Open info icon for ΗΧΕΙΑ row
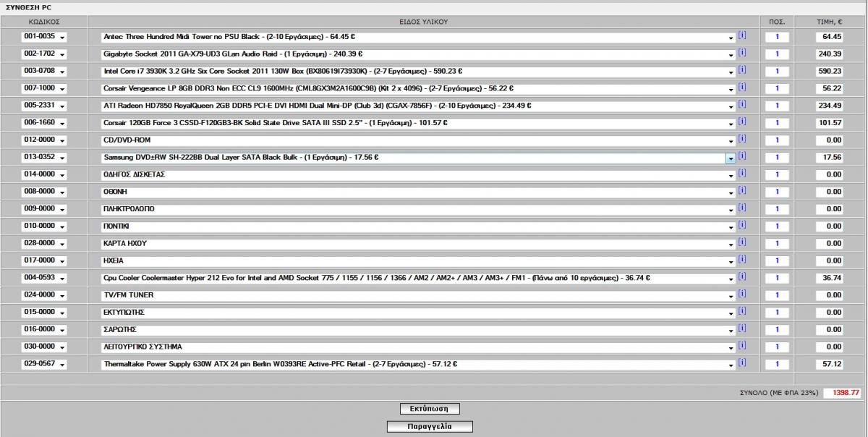Image resolution: width=868 pixels, height=437 pixels. click(742, 259)
